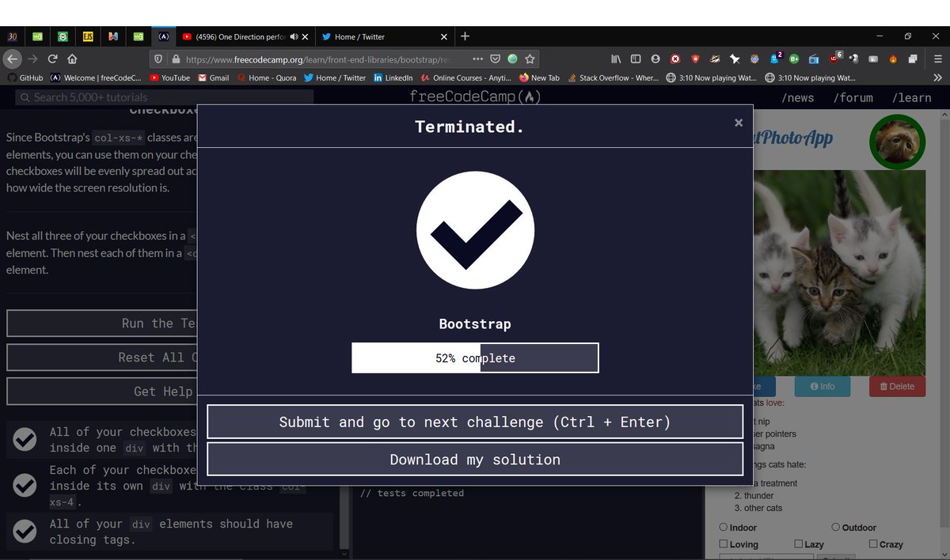
Task: Open the GitHub bookmark
Action: pos(25,78)
